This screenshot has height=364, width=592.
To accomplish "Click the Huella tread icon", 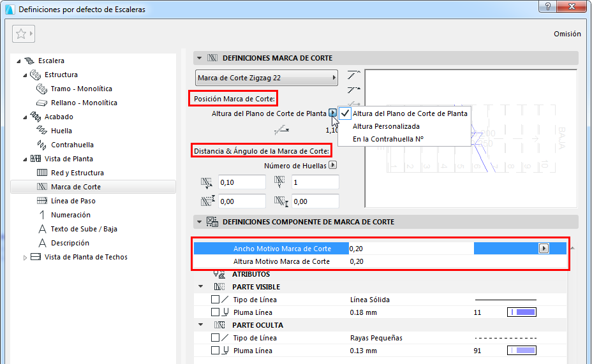I will point(41,131).
